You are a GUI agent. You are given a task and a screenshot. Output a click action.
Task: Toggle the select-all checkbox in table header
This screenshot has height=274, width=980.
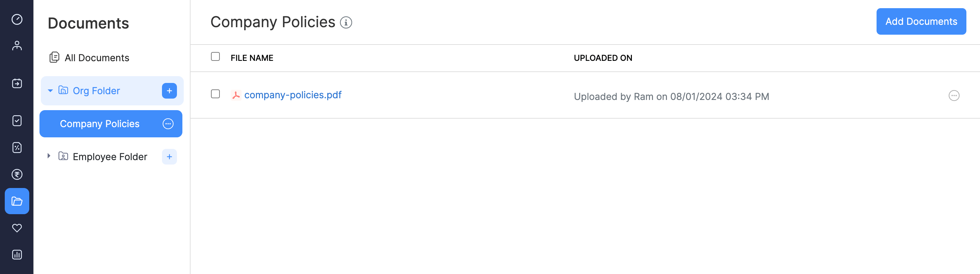tap(215, 57)
